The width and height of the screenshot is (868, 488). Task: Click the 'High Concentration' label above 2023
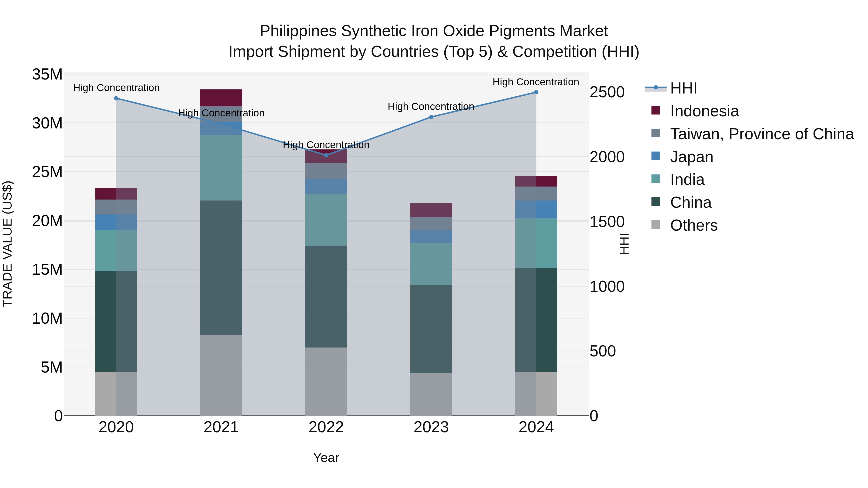coord(431,107)
